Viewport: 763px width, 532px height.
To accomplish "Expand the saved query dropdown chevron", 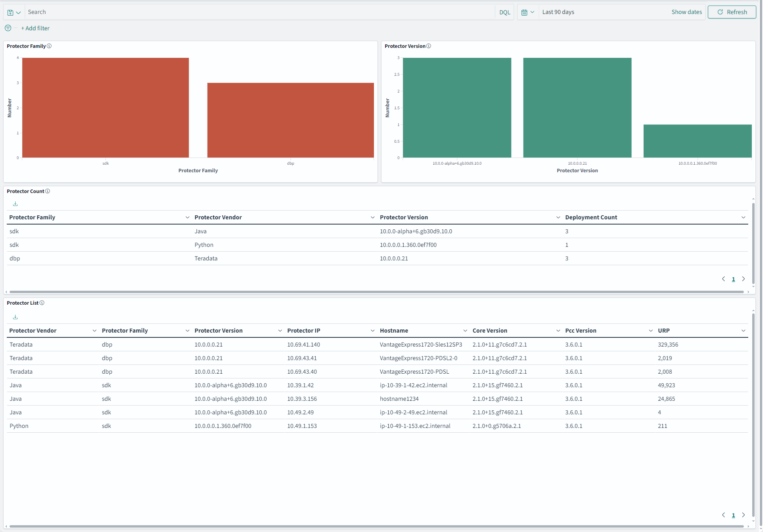I will tap(19, 12).
